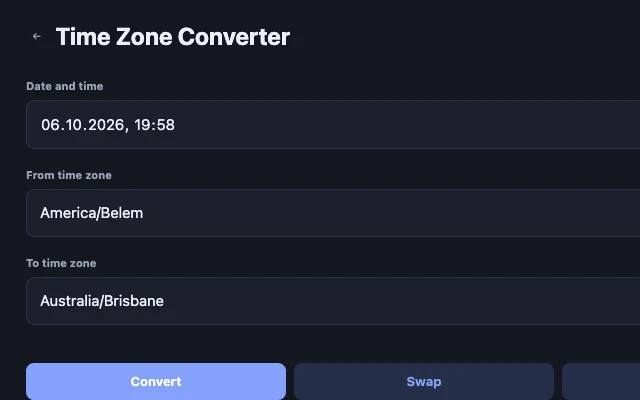Click the comma separator in the date-time value
This screenshot has height=400, width=640.
127,129
